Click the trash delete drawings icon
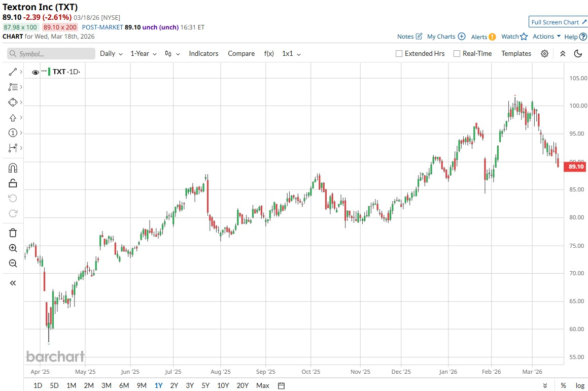Viewport: 588px width, 391px height. point(13,233)
